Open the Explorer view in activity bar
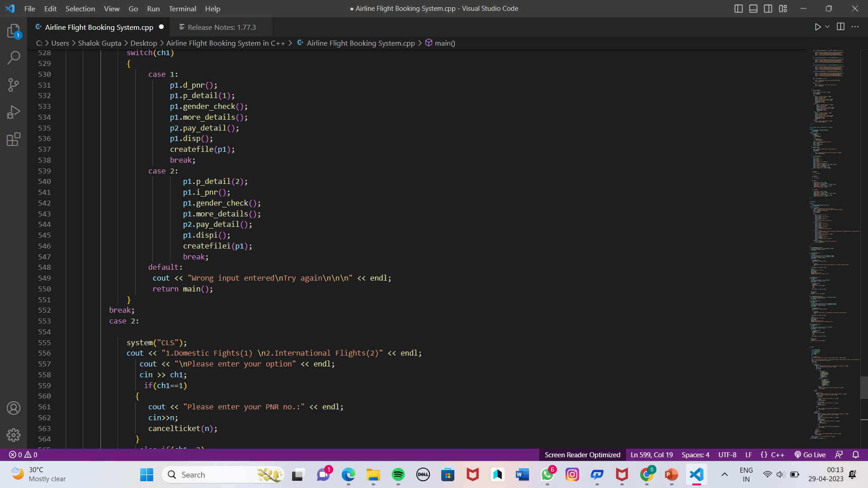 point(14,31)
